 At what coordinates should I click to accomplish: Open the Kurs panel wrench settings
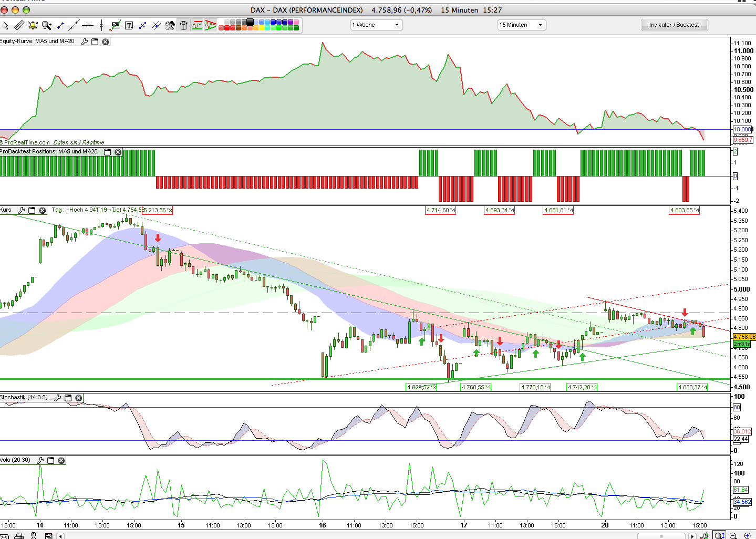tap(21, 210)
